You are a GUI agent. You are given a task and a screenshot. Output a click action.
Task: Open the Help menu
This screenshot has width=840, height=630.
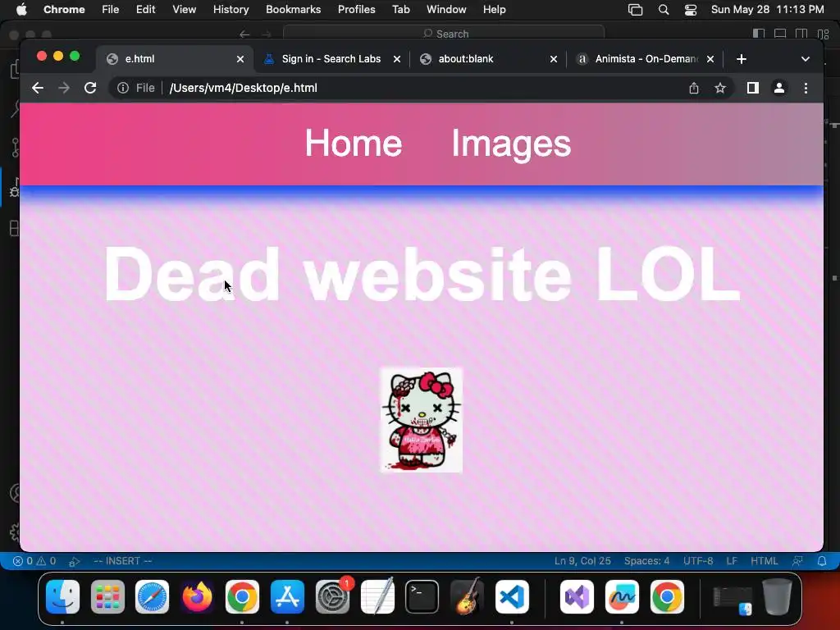(494, 10)
